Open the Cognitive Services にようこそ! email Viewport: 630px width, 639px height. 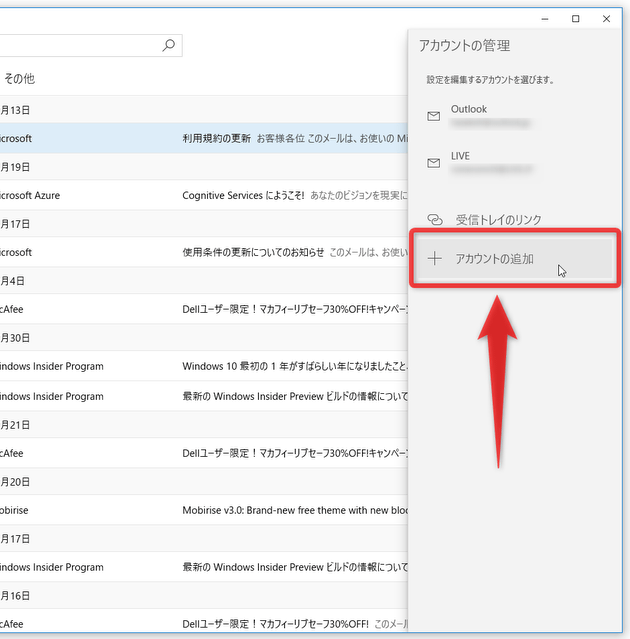[204, 195]
